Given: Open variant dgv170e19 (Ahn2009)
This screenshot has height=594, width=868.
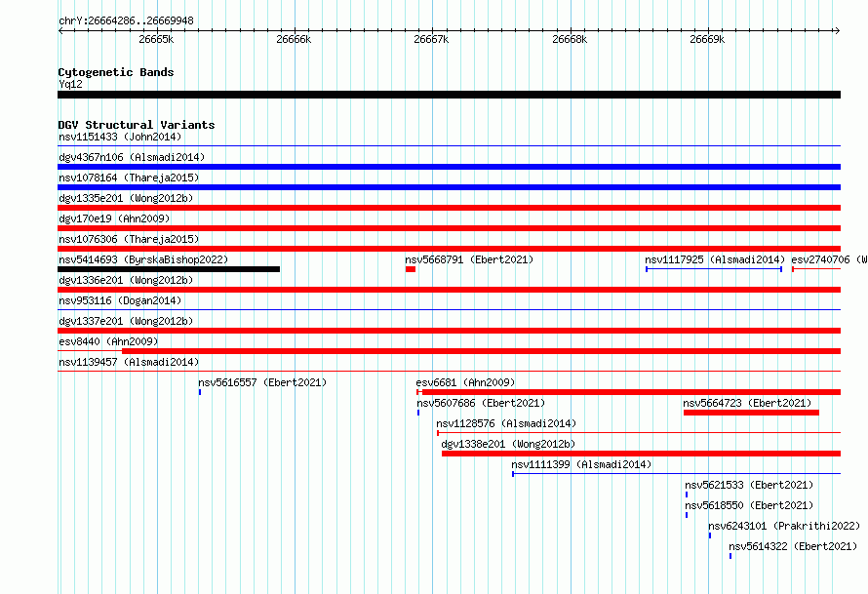Looking at the screenshot, I should pos(114,218).
